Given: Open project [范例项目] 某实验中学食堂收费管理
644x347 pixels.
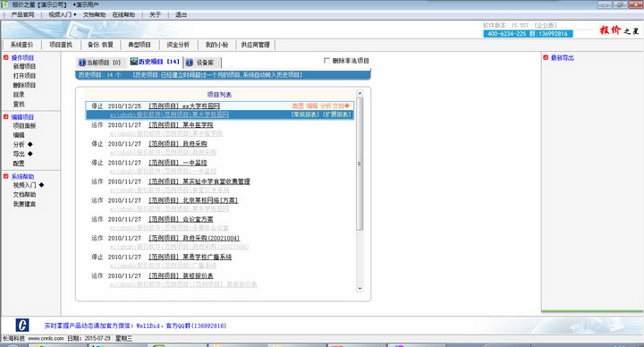Looking at the screenshot, I should [199, 182].
